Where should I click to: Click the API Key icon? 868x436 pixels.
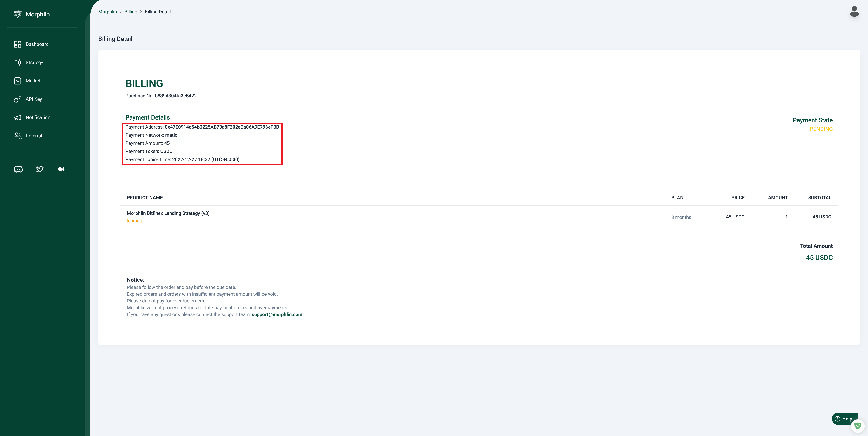[x=18, y=99]
